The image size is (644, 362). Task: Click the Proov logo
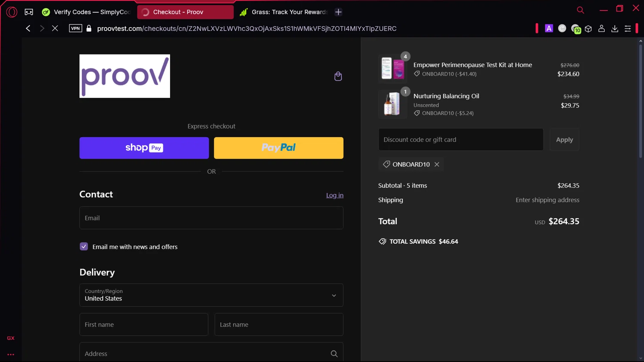click(x=125, y=76)
